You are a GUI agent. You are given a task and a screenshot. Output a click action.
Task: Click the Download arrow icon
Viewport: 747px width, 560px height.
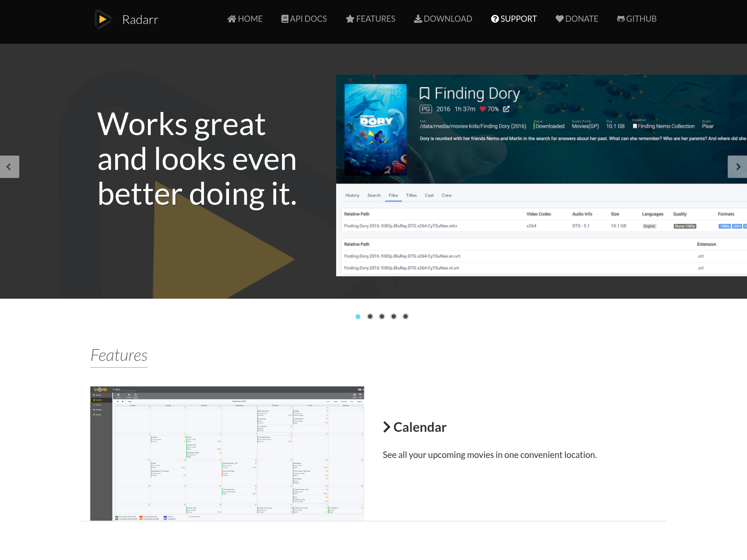[418, 19]
